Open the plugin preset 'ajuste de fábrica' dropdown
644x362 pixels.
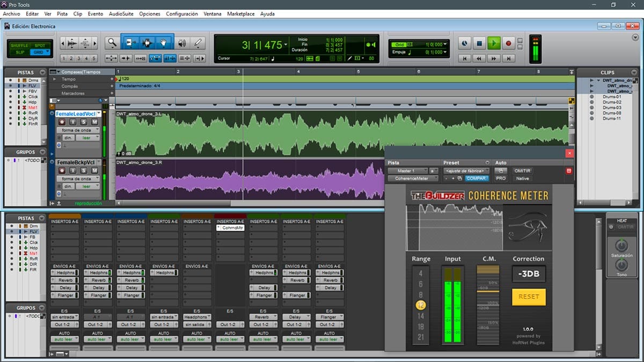coord(466,171)
